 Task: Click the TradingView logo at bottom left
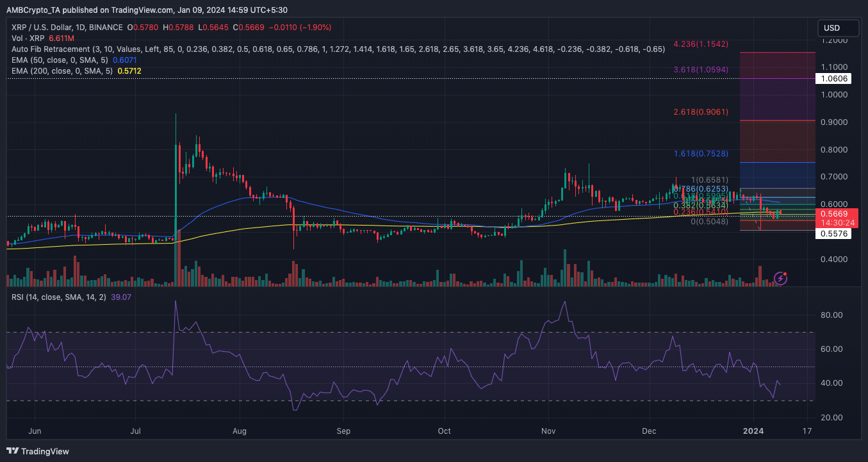38,451
